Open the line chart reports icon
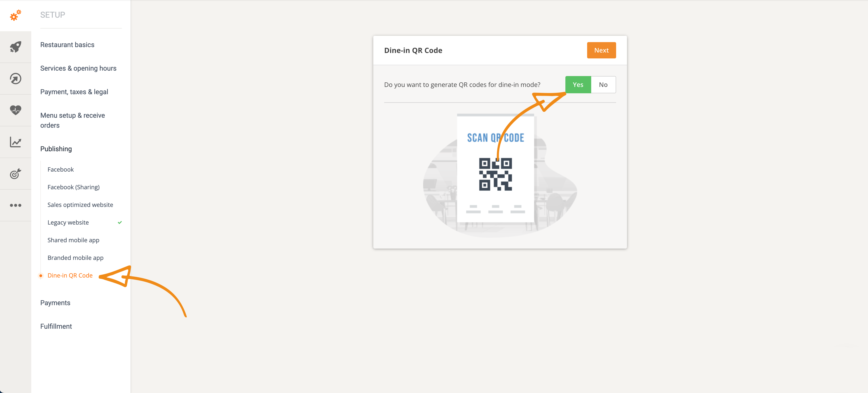The image size is (868, 393). click(15, 142)
